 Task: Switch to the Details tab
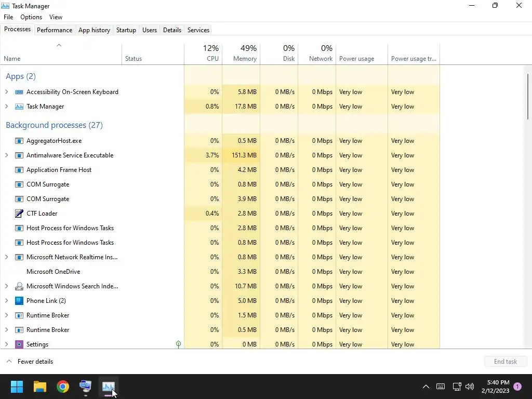172,30
